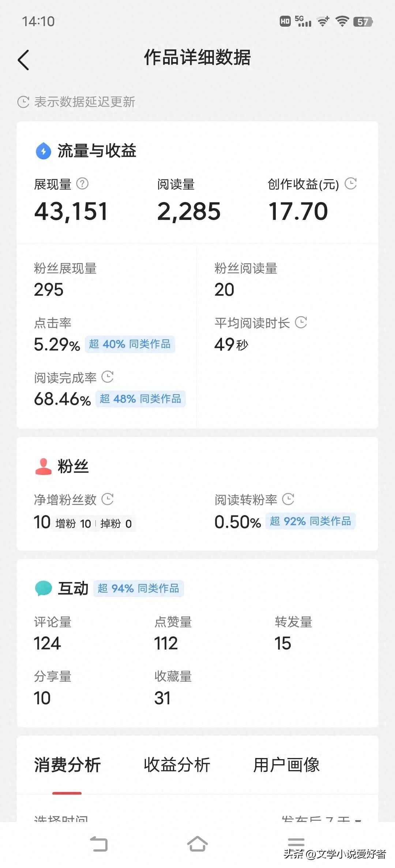
Task: Tap the 超 92% 同类作品 badge
Action: [311, 521]
